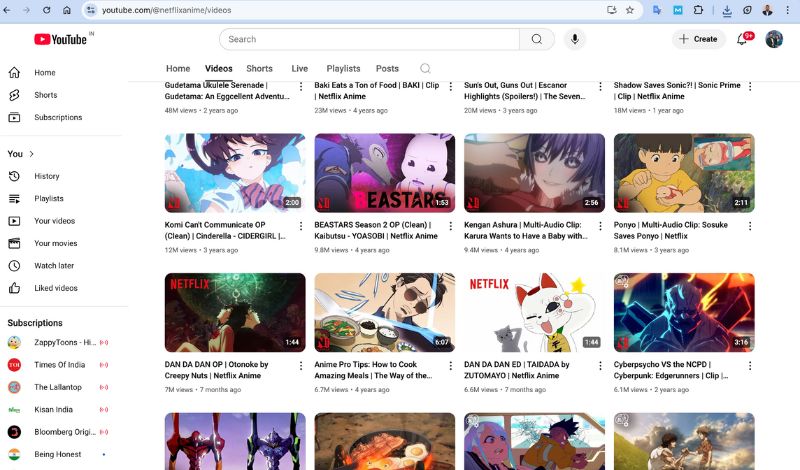
Task: Click the YouTube logo
Action: (x=60, y=39)
